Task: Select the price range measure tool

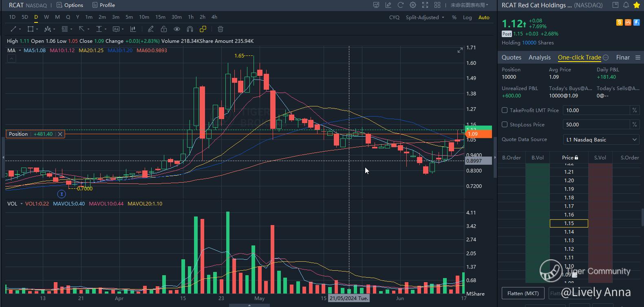Action: point(99,29)
